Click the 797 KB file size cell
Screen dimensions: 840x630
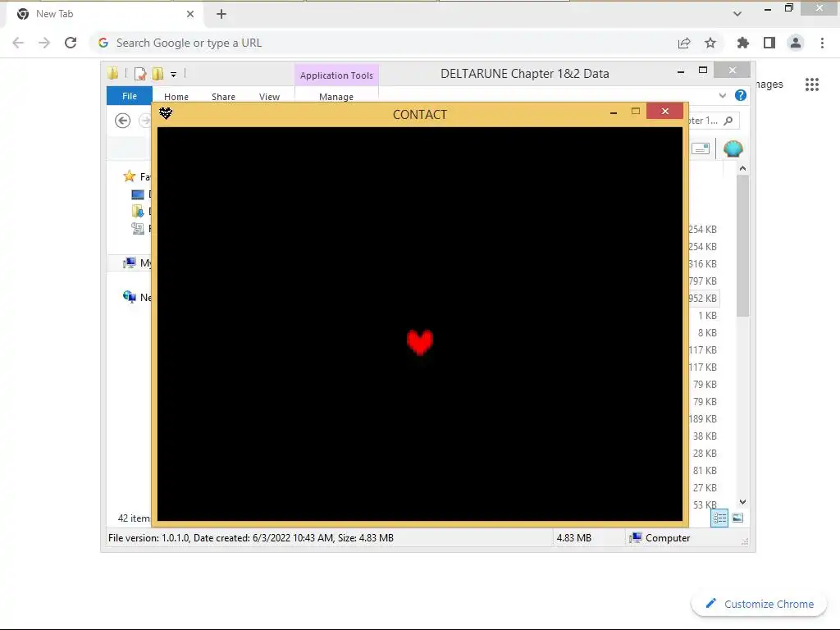703,281
